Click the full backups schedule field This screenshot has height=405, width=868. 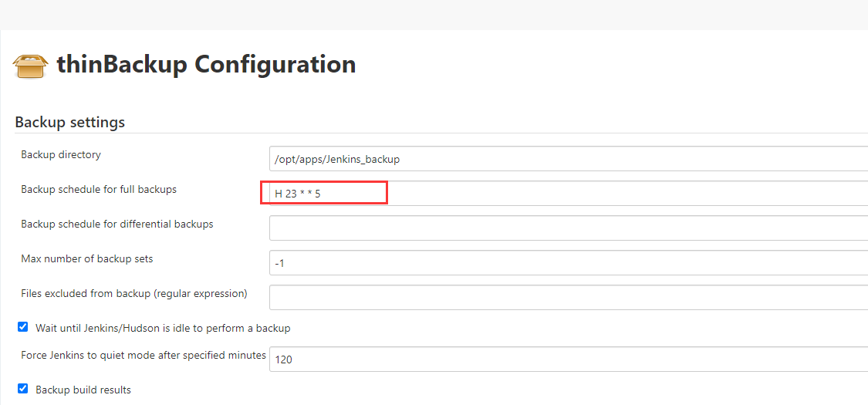[x=568, y=194]
